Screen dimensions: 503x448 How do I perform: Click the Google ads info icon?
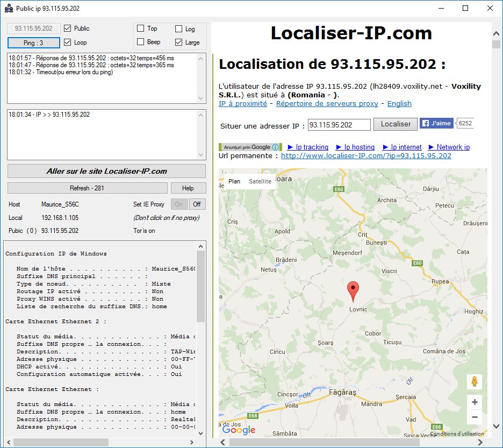[x=275, y=147]
